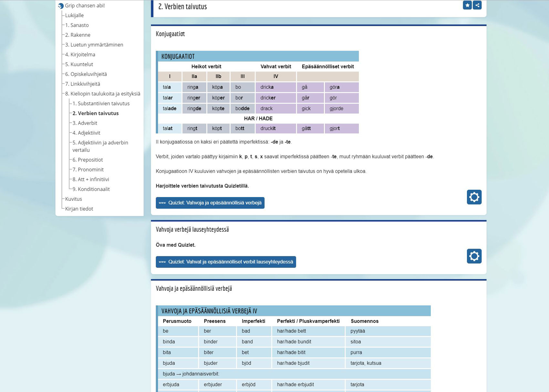Collapse 8. Kieliopin taulukoita ja esityksiä
Viewport: 549px width, 392px height.
pos(103,94)
